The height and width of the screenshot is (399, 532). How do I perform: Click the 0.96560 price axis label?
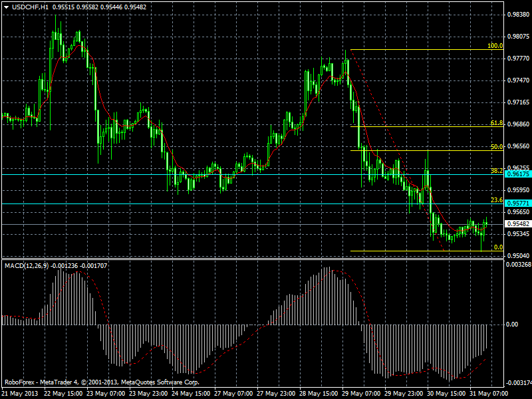click(518, 146)
